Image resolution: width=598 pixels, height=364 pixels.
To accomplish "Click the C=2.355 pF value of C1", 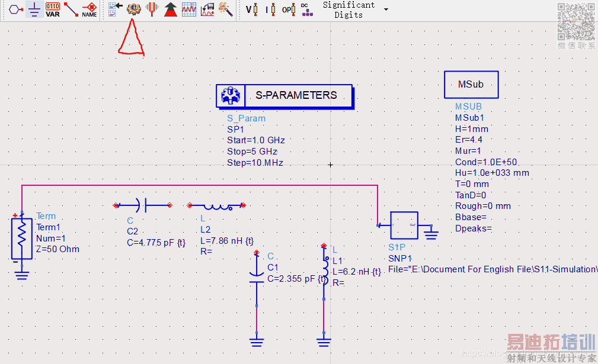I will point(297,279).
